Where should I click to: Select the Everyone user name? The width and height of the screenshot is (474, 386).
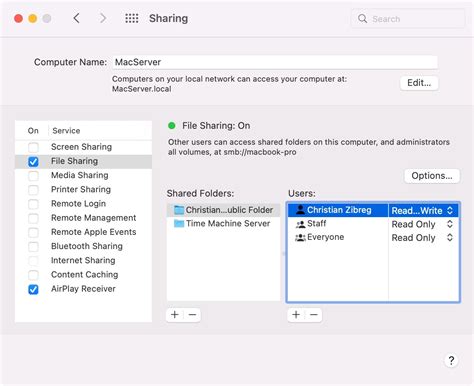(326, 237)
